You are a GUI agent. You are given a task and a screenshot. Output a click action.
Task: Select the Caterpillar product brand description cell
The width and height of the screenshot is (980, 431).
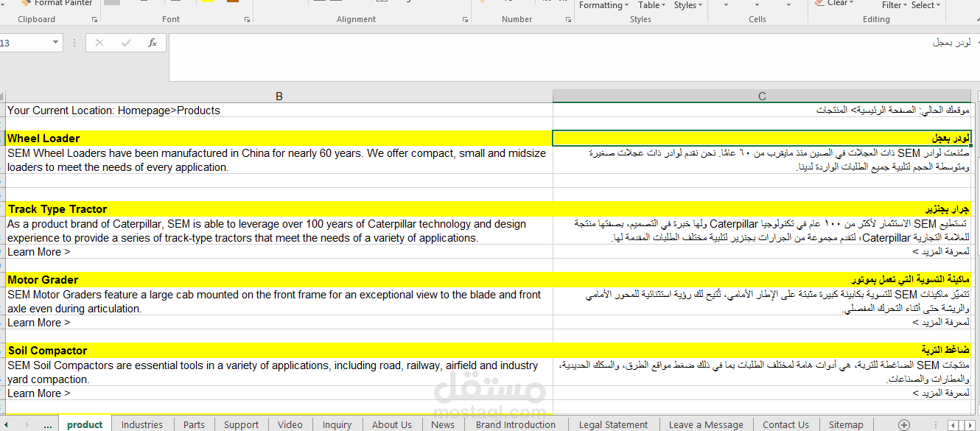pyautogui.click(x=279, y=231)
